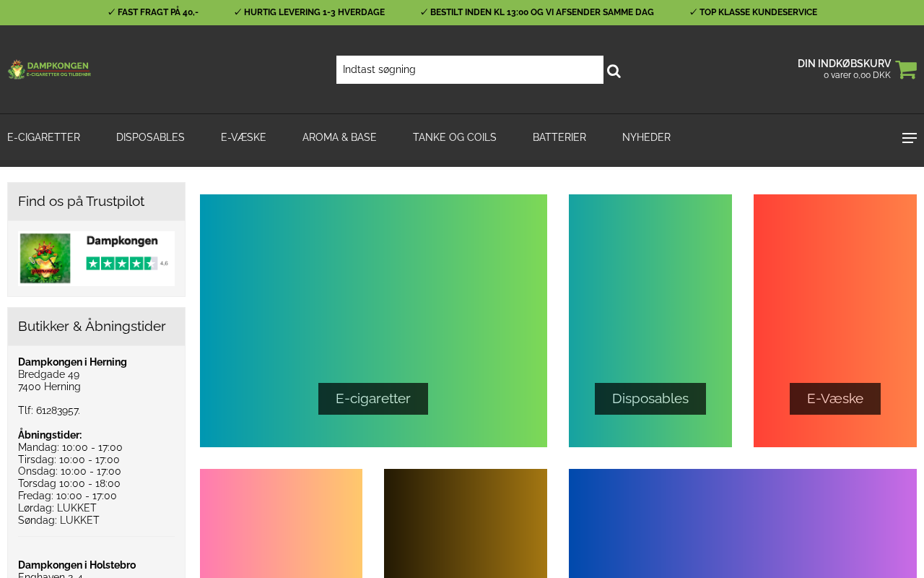The height and width of the screenshot is (578, 924).
Task: Click the blue-purple gradient category tile
Action: tap(742, 523)
